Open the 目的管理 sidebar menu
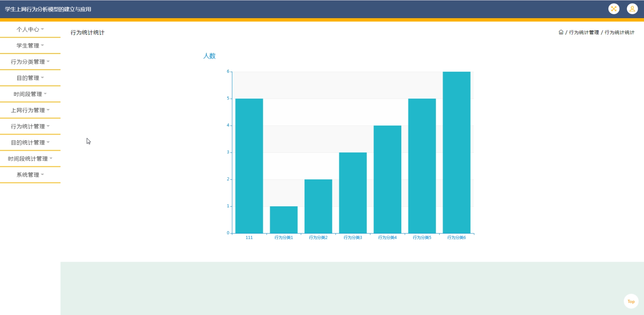Screen dimensions: 644x315 [30, 78]
